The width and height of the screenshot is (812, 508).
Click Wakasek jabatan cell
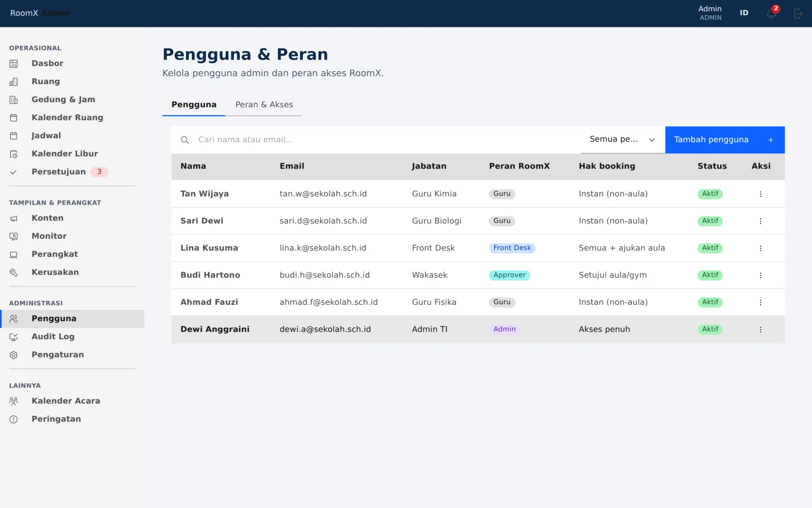pyautogui.click(x=429, y=275)
